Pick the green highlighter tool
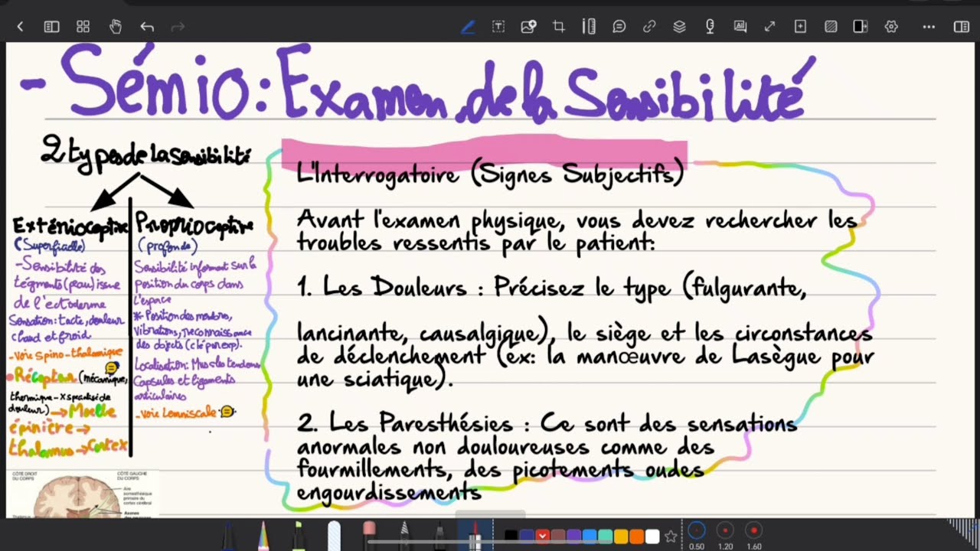This screenshot has width=980, height=551. (299, 536)
